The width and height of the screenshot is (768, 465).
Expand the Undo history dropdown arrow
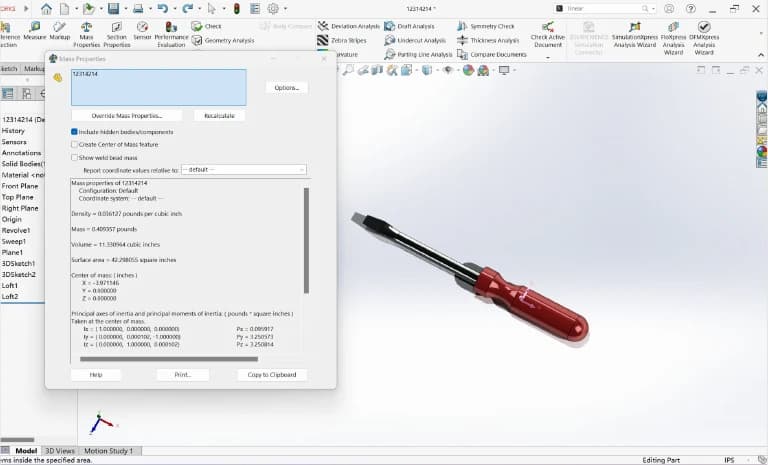pyautogui.click(x=175, y=8)
